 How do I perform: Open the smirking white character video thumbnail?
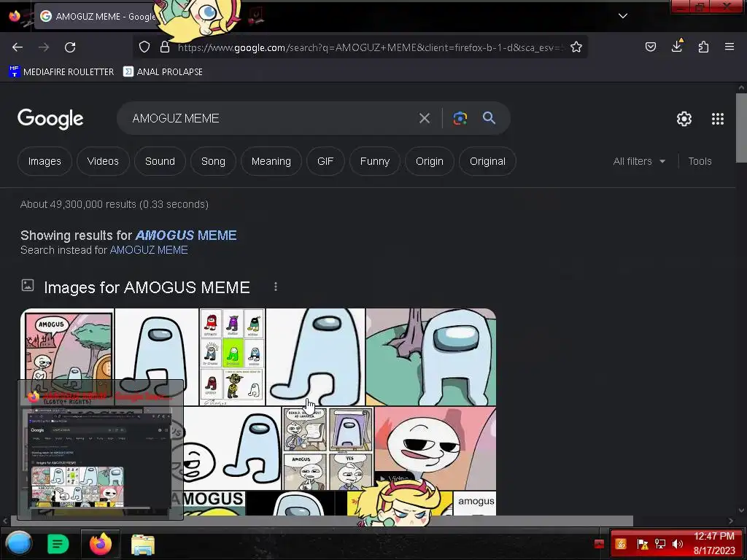436,448
